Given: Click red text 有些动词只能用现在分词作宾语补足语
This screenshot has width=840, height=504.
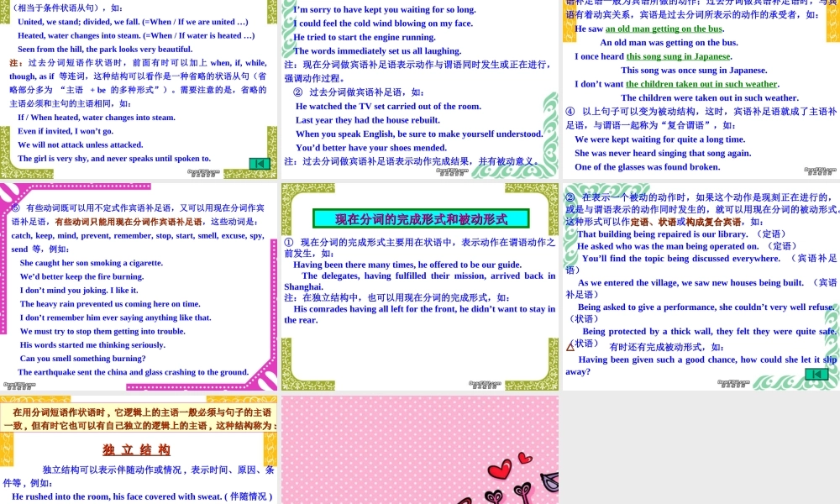Looking at the screenshot, I should (129, 223).
